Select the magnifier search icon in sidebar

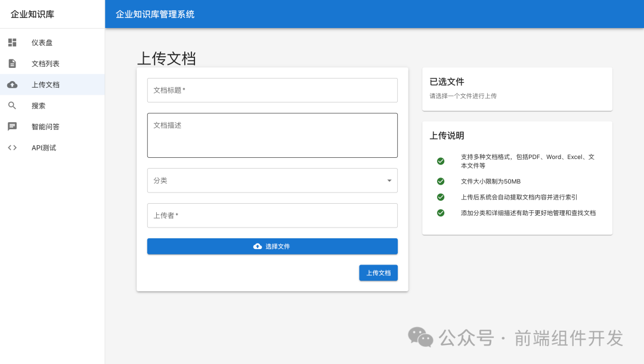(12, 105)
